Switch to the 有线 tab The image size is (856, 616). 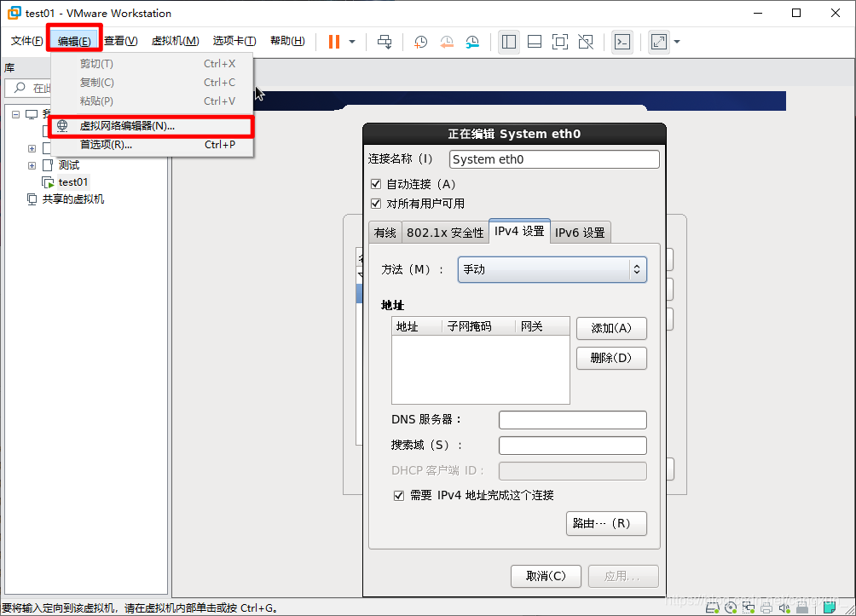coord(385,233)
